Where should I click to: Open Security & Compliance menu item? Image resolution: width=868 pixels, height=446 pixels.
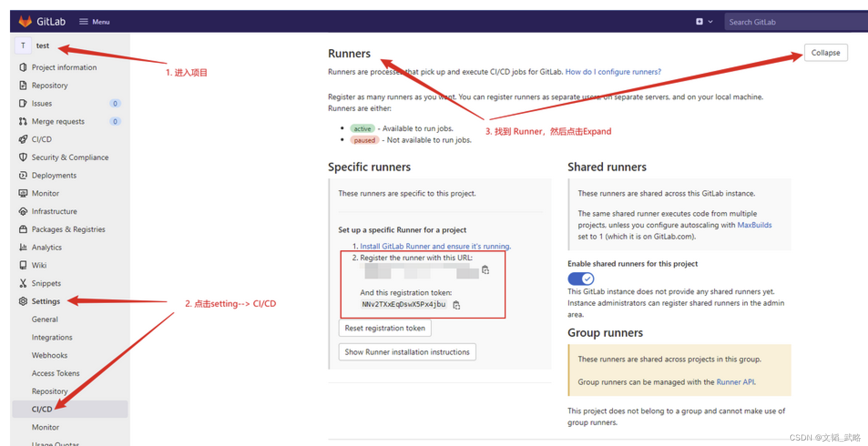tap(70, 157)
